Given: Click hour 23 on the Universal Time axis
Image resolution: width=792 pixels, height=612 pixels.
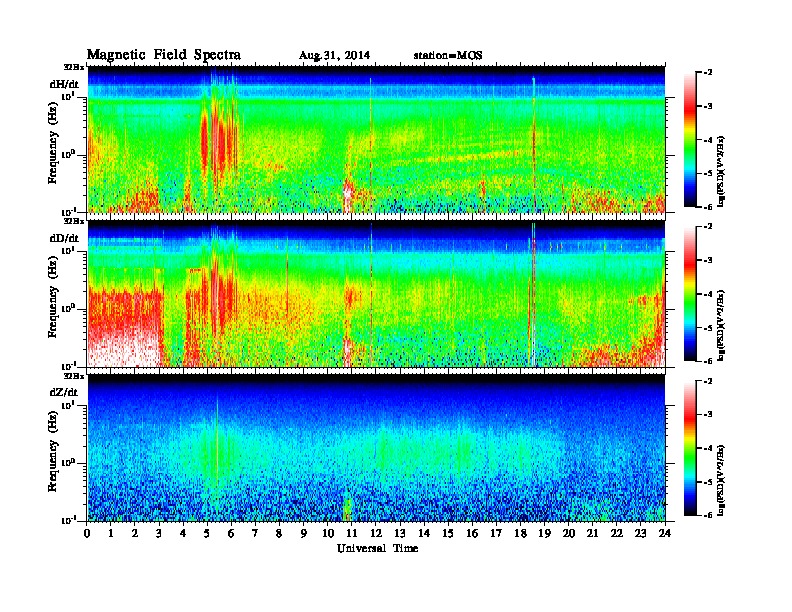Looking at the screenshot, I should coord(640,533).
